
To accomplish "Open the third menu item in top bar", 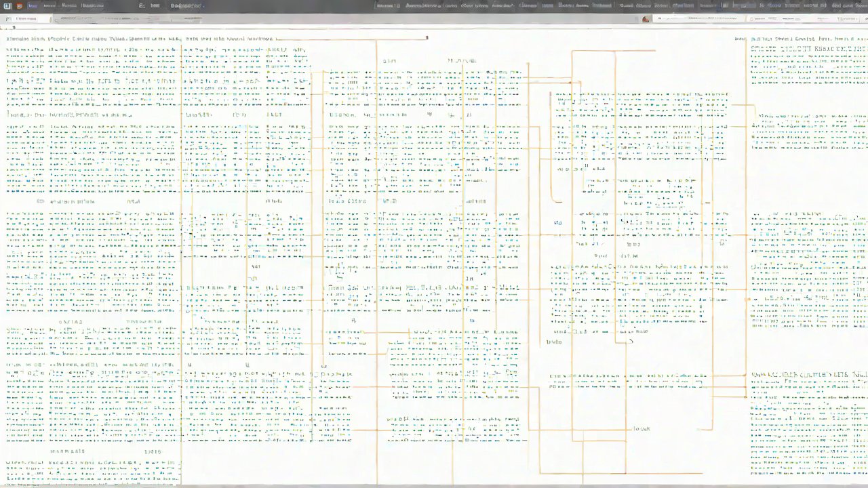I will click(x=68, y=5).
